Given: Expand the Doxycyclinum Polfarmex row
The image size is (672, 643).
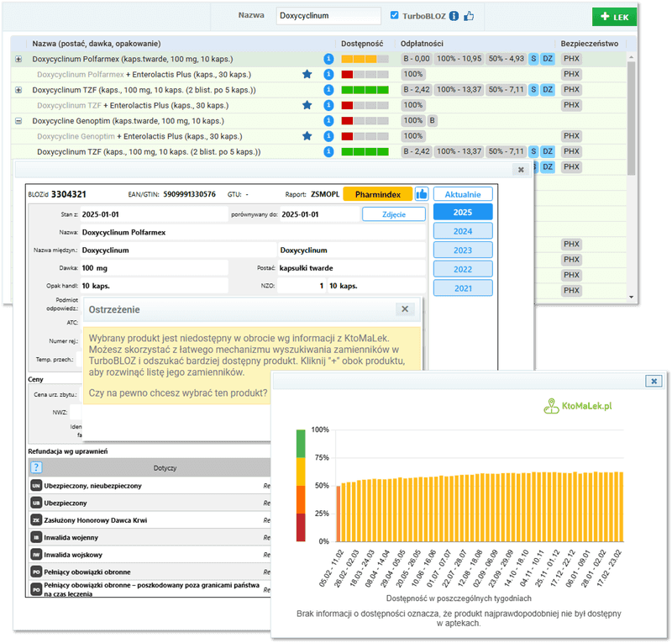Looking at the screenshot, I should pyautogui.click(x=19, y=60).
